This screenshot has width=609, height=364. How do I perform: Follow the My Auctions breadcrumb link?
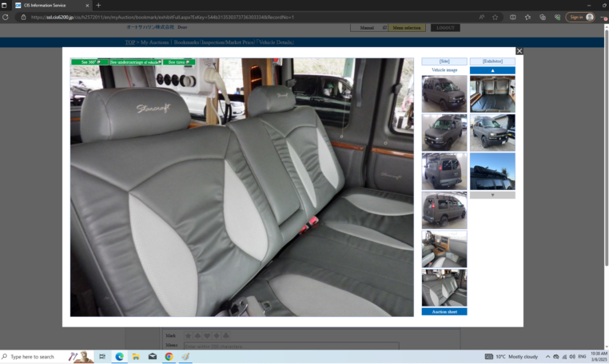[154, 42]
